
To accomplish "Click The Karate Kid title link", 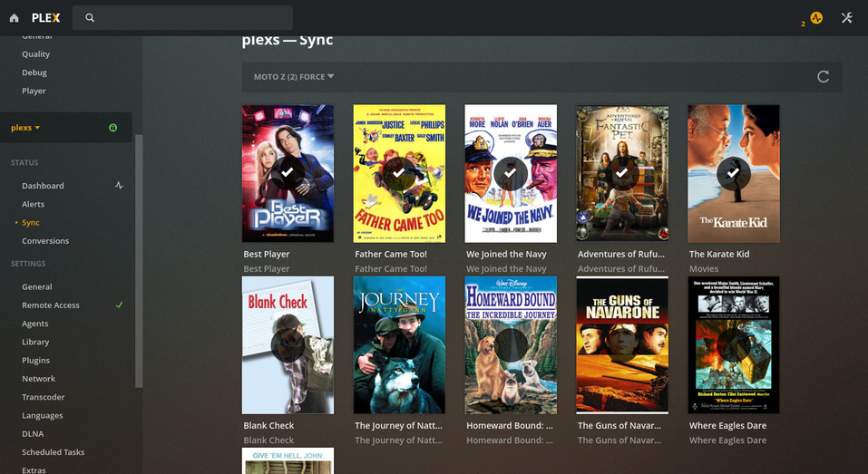I will coord(719,255).
